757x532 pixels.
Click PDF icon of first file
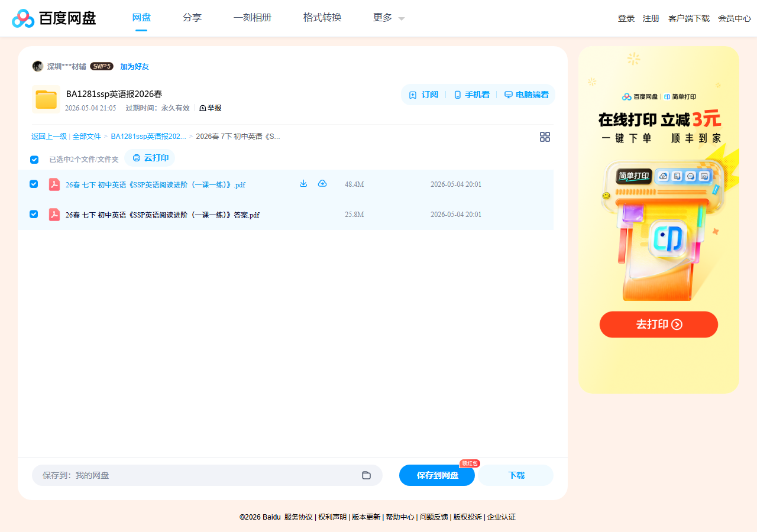[x=54, y=184]
